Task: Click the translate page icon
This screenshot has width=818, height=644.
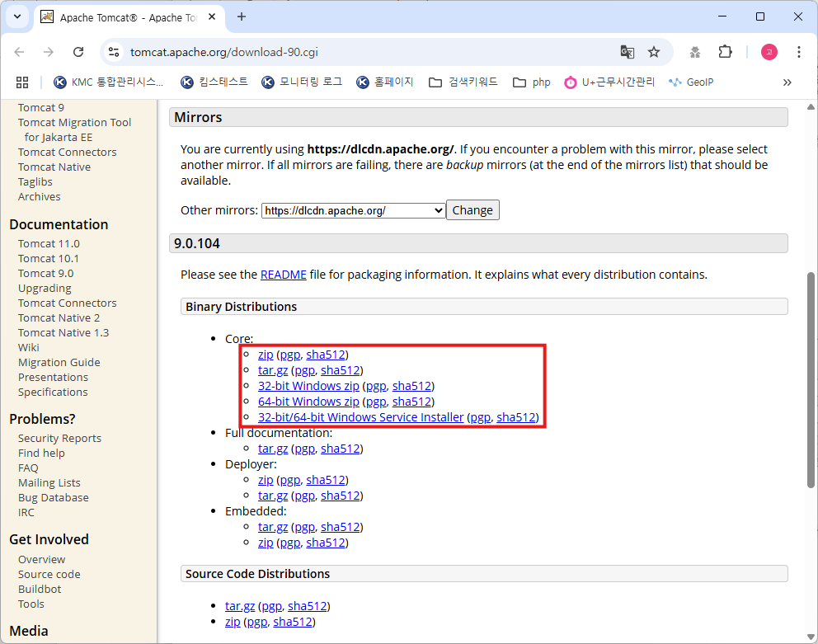Action: point(627,52)
